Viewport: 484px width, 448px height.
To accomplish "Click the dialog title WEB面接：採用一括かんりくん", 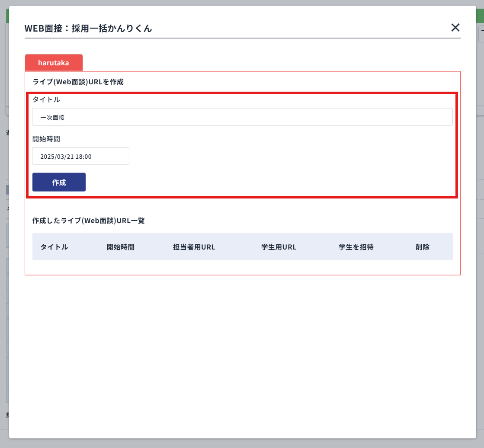I will [x=88, y=29].
